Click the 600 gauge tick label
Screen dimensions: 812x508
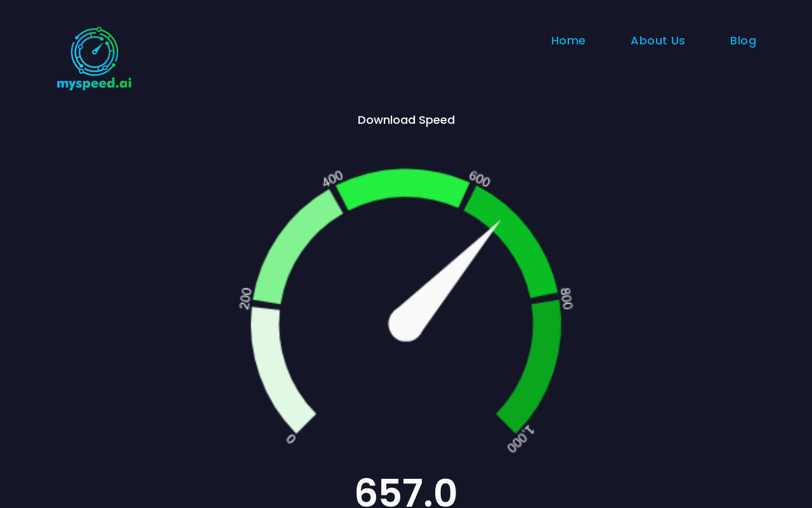pyautogui.click(x=480, y=179)
